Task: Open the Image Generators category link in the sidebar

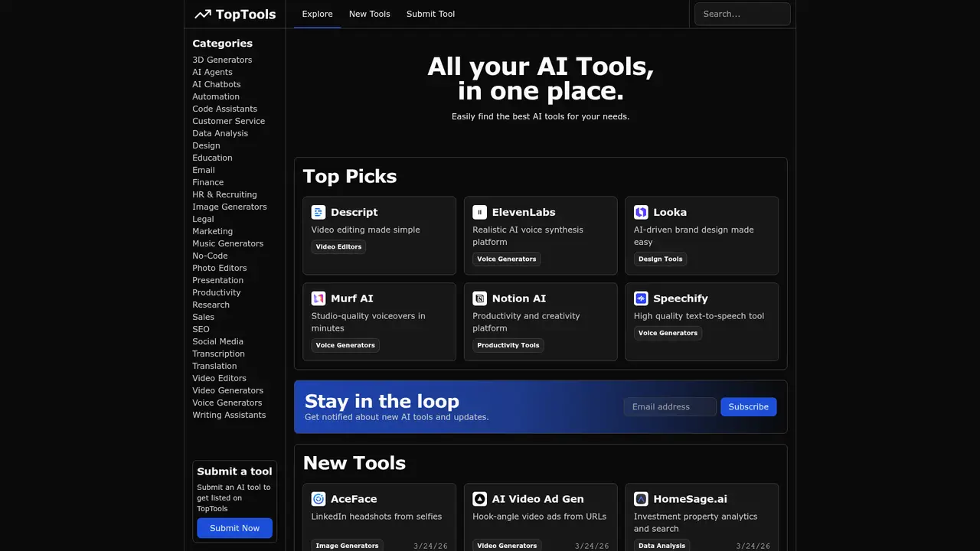Action: 230,207
